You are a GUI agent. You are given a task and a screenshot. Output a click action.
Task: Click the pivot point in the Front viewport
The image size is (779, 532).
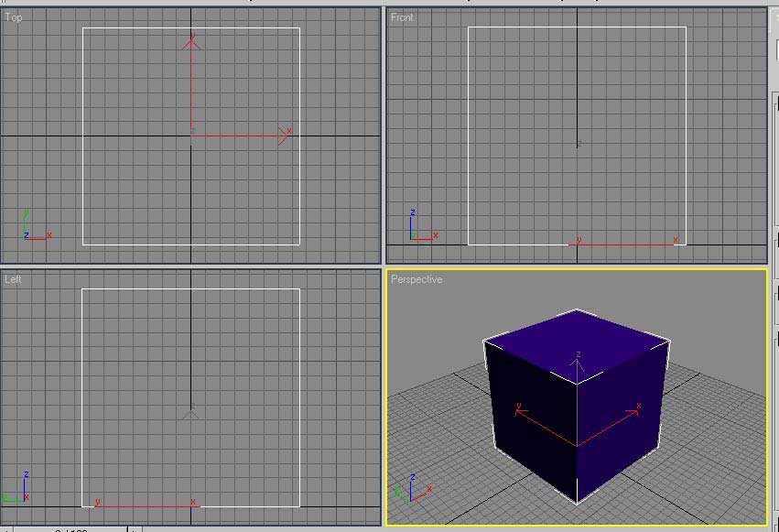[578, 145]
